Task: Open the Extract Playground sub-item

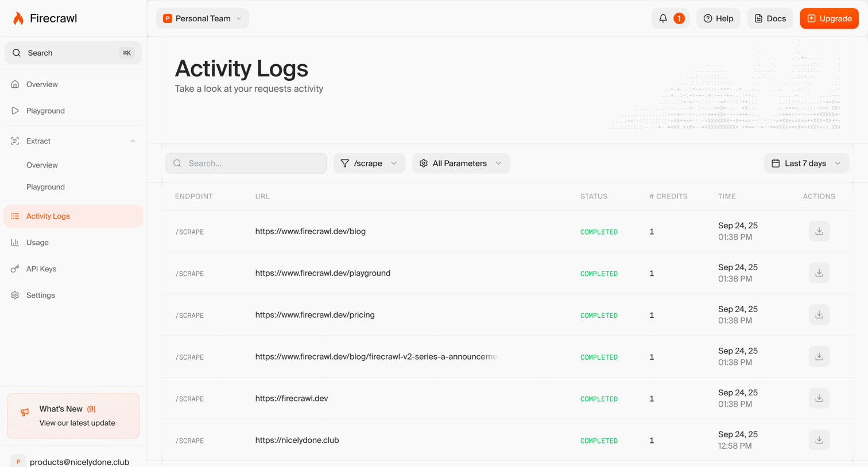Action: coord(45,187)
